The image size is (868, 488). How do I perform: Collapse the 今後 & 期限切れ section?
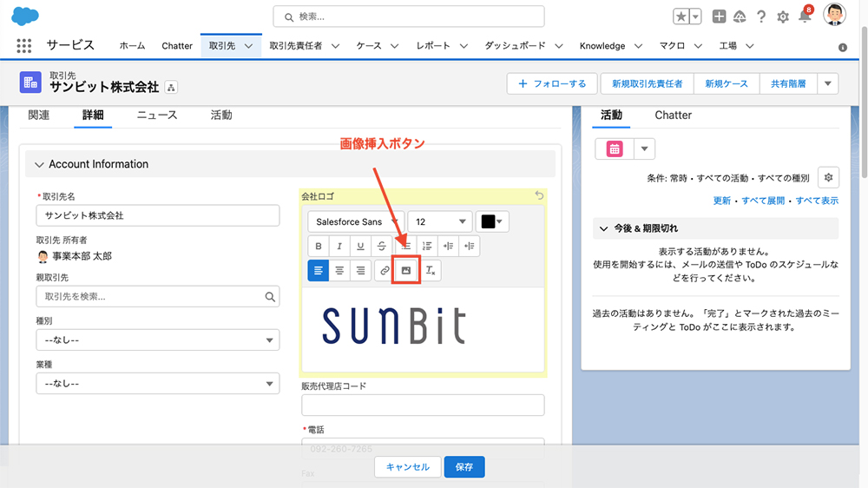click(604, 228)
